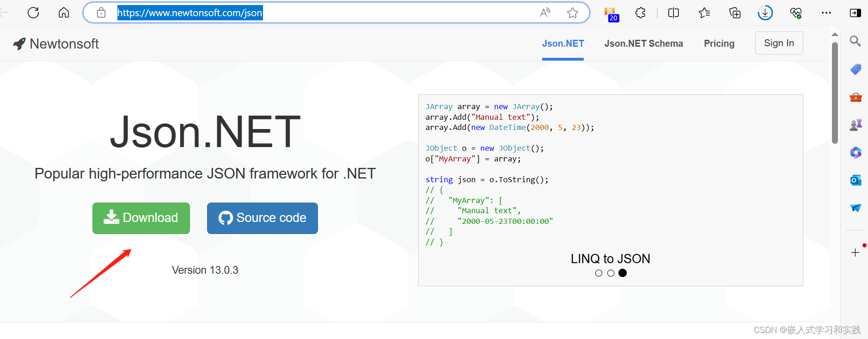
Task: Toggle split screen icon
Action: [x=673, y=12]
